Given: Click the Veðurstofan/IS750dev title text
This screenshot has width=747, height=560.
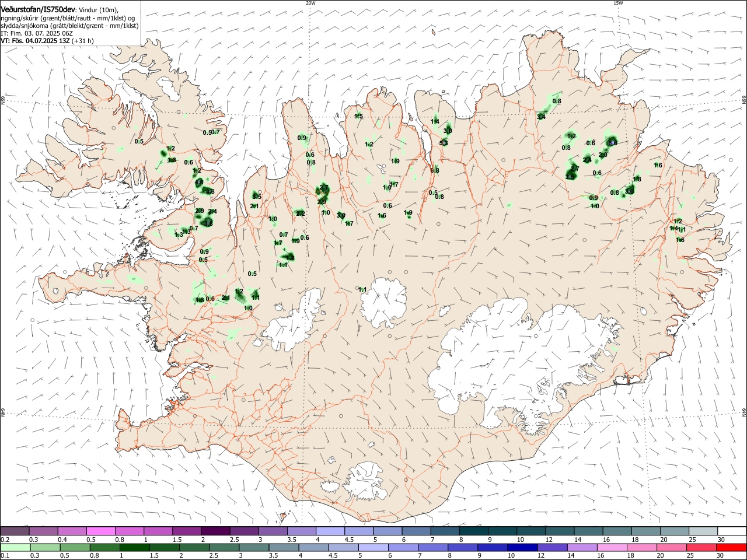Looking at the screenshot, I should [x=38, y=9].
